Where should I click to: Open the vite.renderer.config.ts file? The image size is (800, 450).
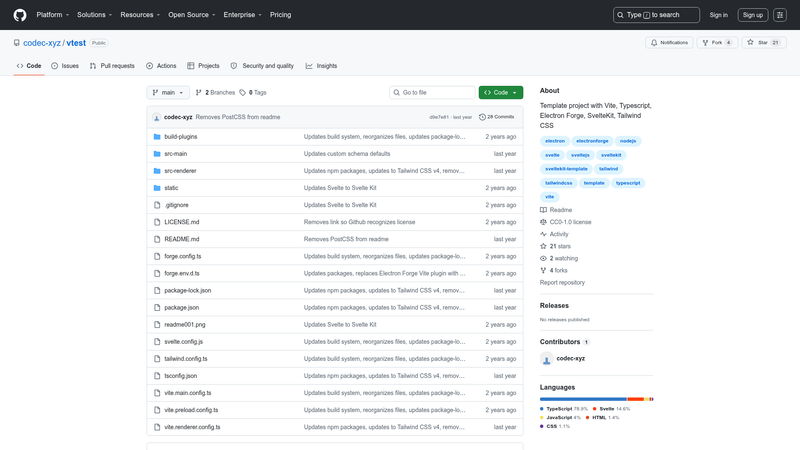click(192, 427)
